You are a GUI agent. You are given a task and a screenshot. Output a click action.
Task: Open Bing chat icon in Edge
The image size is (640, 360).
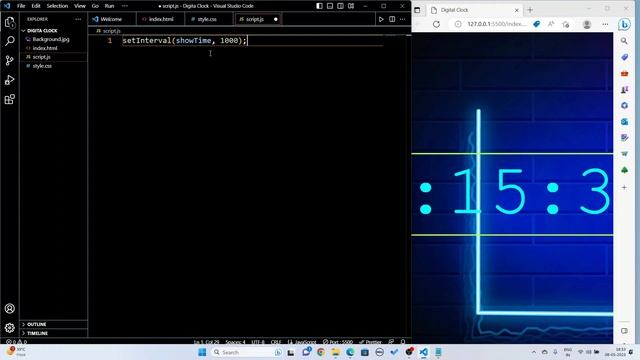pos(624,24)
